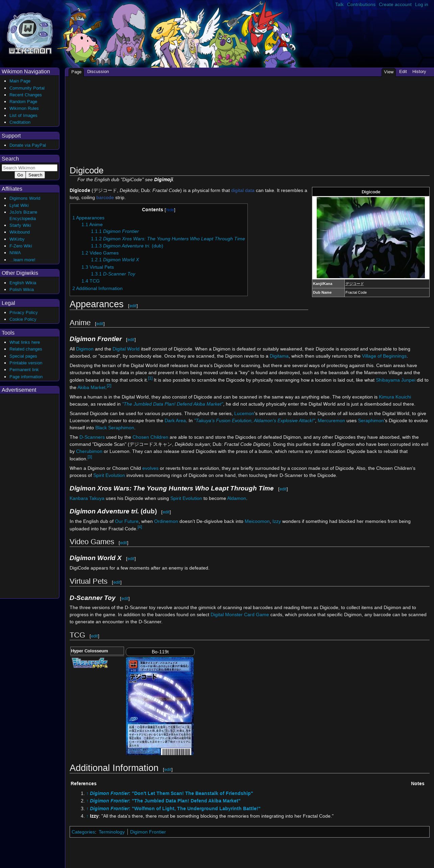Open Terminology category link
The image size is (434, 868).
pos(112,832)
